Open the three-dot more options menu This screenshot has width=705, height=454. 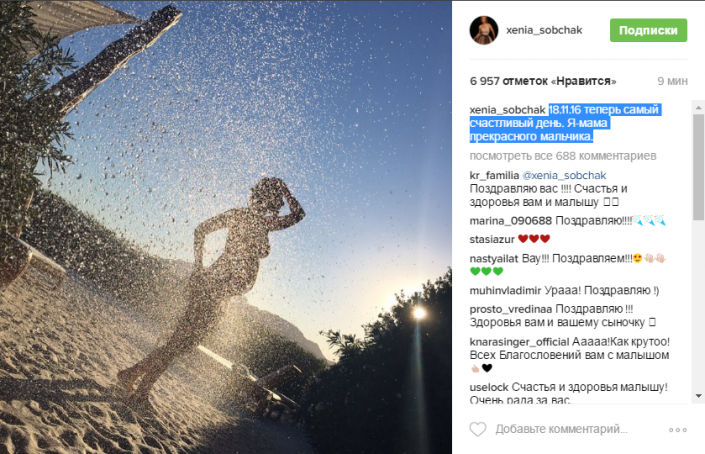click(678, 430)
